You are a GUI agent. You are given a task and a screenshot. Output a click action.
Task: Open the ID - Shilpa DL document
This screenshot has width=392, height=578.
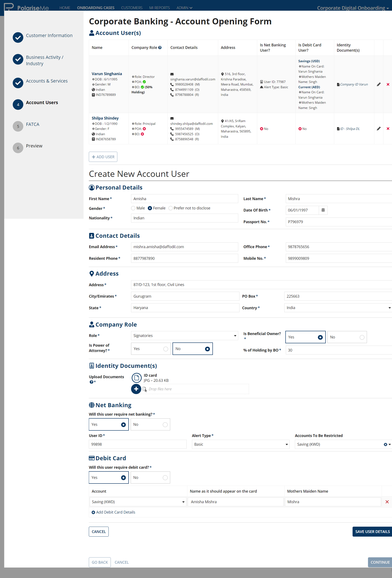350,129
